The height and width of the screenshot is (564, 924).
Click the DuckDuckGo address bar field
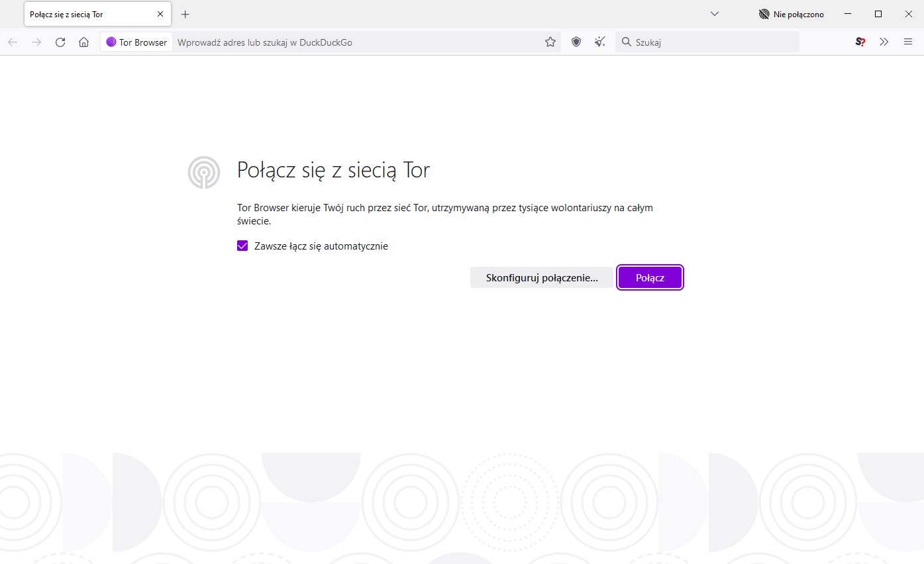[358, 42]
